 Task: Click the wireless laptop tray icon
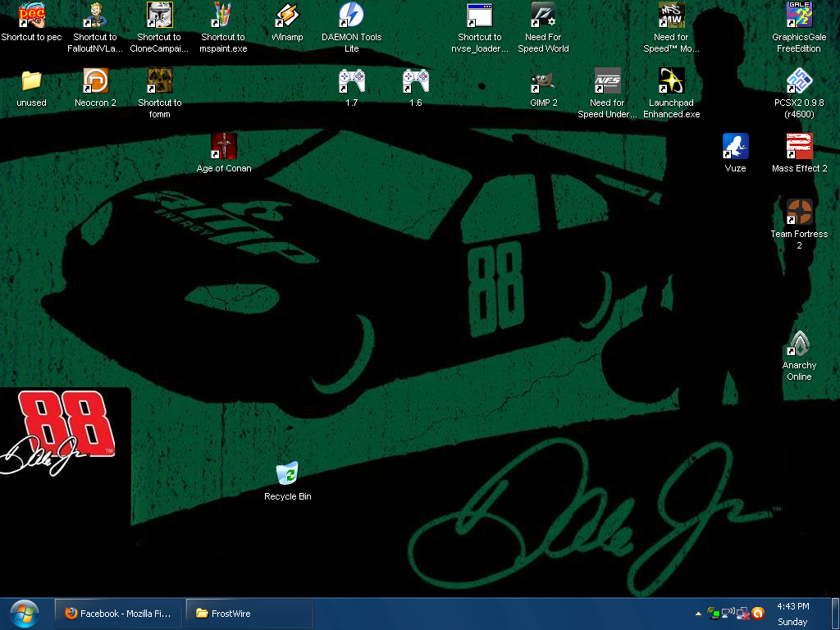[713, 614]
